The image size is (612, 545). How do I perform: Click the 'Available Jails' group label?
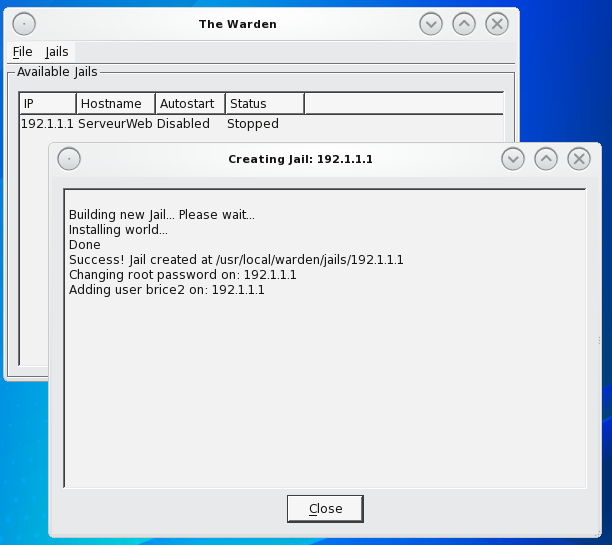click(x=57, y=72)
